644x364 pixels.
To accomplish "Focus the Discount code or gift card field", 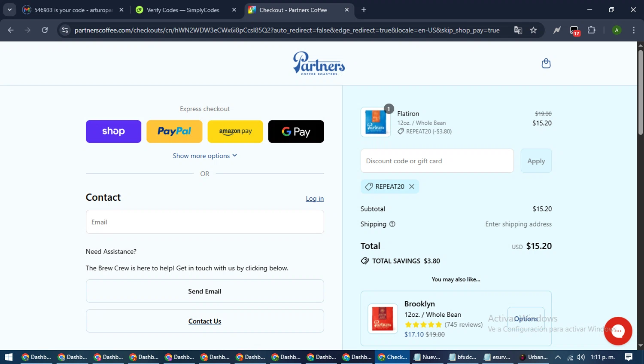I will 437,161.
